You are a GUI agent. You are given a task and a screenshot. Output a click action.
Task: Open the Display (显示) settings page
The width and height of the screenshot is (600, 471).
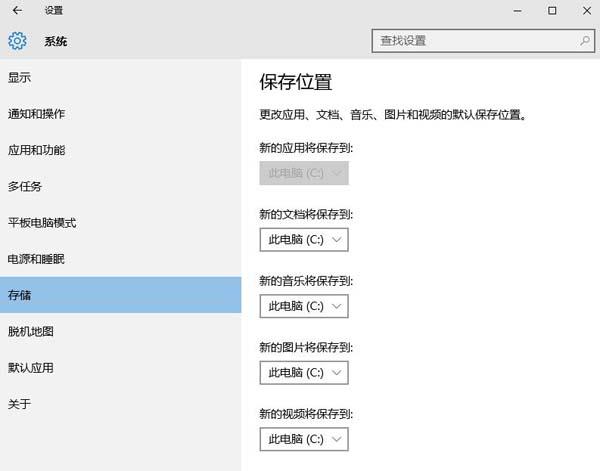[x=20, y=77]
